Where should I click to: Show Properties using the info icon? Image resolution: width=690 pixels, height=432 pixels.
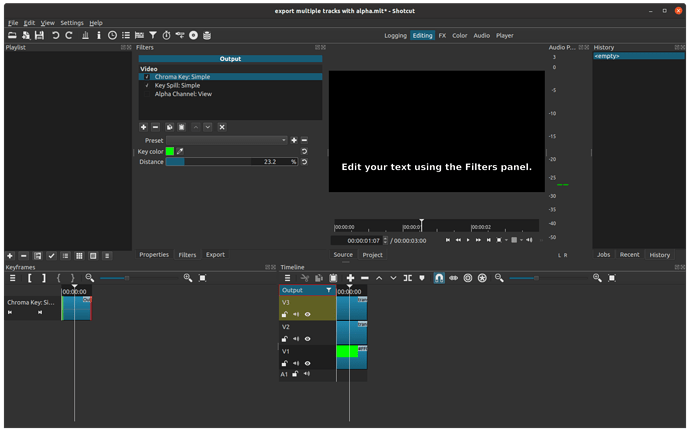99,35
